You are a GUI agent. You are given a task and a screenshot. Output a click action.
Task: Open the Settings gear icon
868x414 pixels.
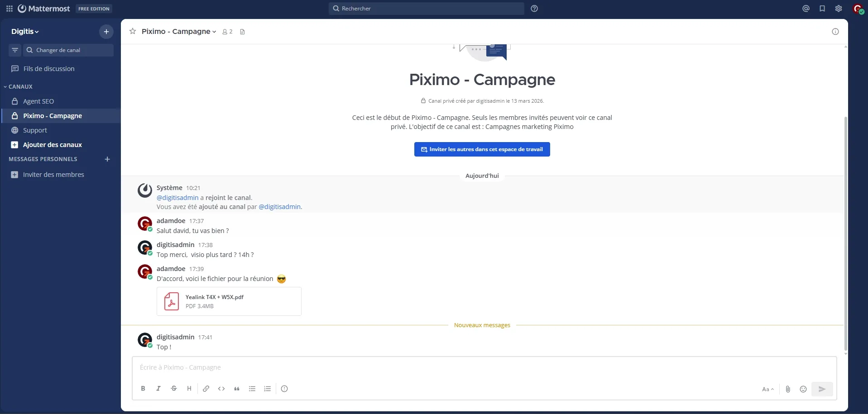pyautogui.click(x=839, y=9)
